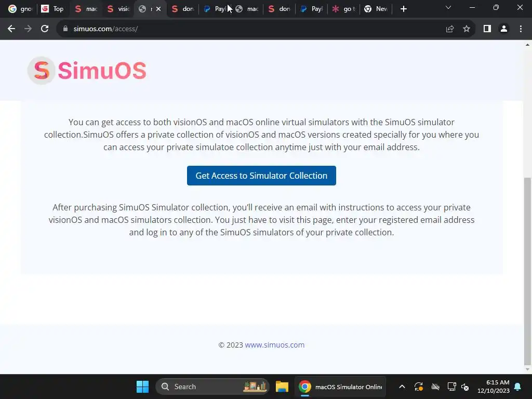Click the sync tray icon
Viewport: 532px width, 399px height.
(418, 387)
